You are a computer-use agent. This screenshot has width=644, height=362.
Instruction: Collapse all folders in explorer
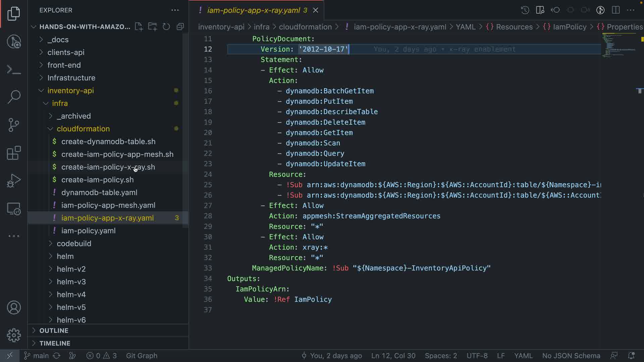coord(180,27)
